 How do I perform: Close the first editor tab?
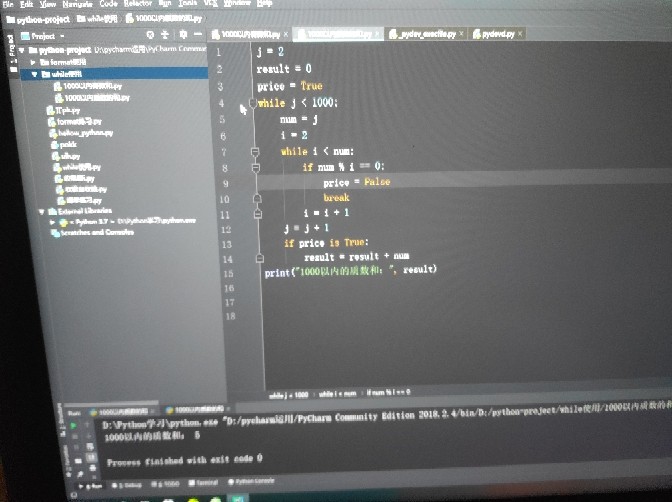(x=286, y=34)
